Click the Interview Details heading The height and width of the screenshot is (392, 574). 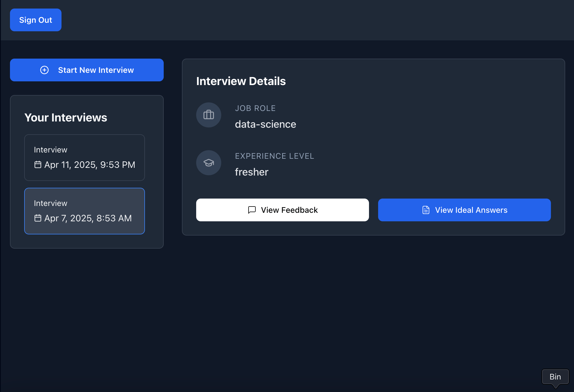click(241, 81)
